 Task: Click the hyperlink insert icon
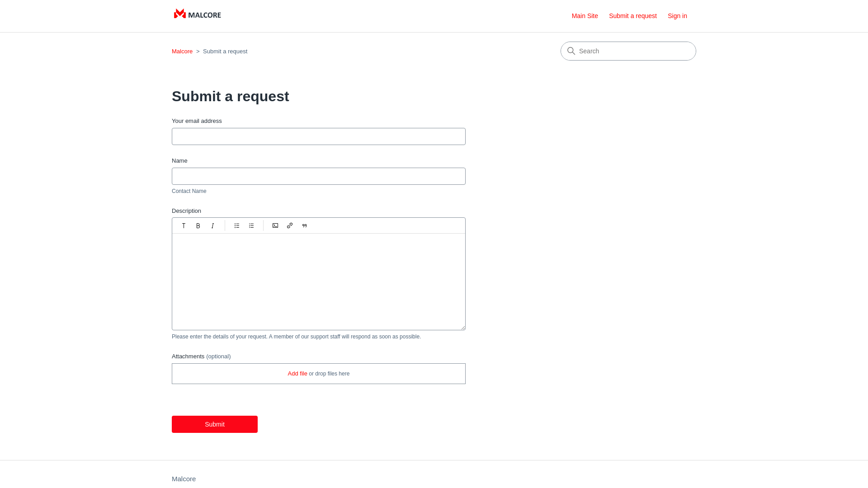(290, 225)
